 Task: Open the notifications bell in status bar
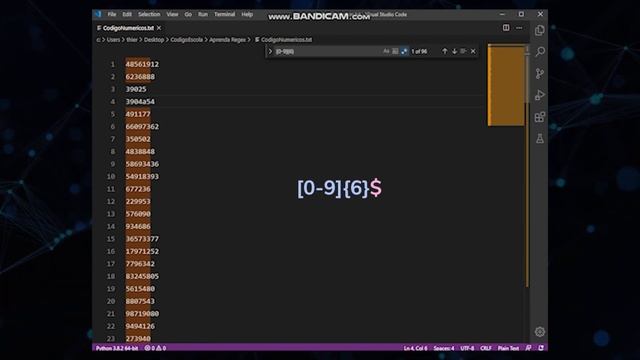pyautogui.click(x=541, y=348)
